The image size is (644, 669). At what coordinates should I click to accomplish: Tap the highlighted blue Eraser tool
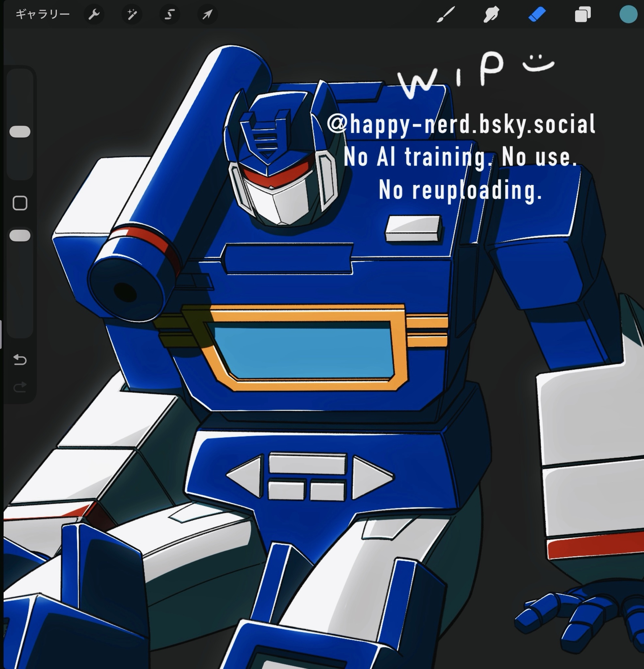click(x=537, y=15)
